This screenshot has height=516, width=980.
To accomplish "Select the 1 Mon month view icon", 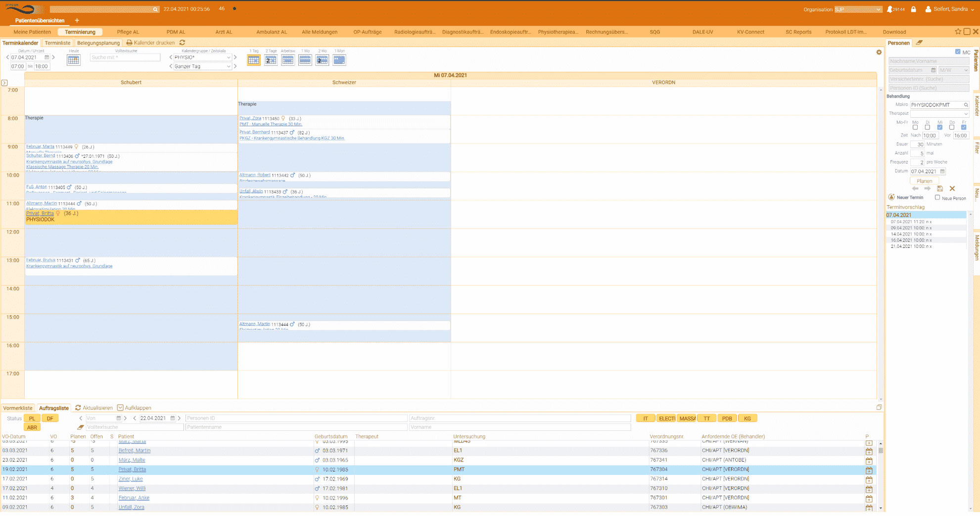I will pos(339,60).
